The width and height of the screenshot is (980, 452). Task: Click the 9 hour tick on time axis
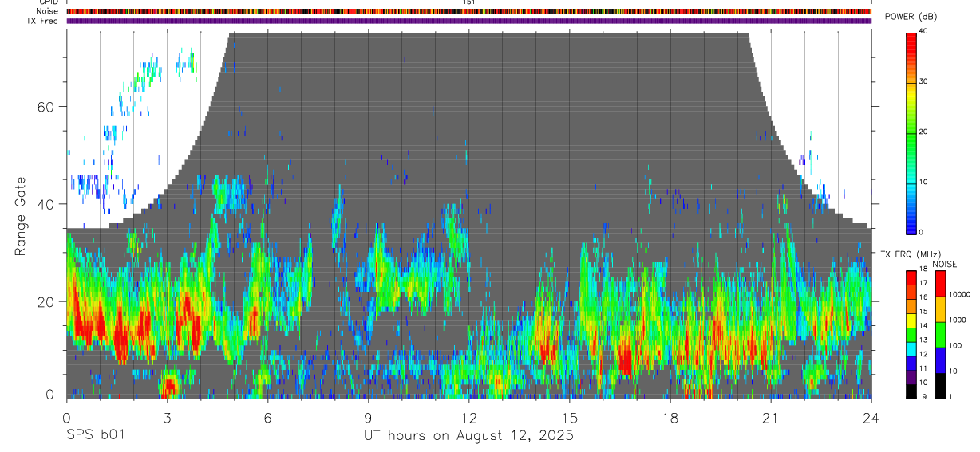coord(368,418)
